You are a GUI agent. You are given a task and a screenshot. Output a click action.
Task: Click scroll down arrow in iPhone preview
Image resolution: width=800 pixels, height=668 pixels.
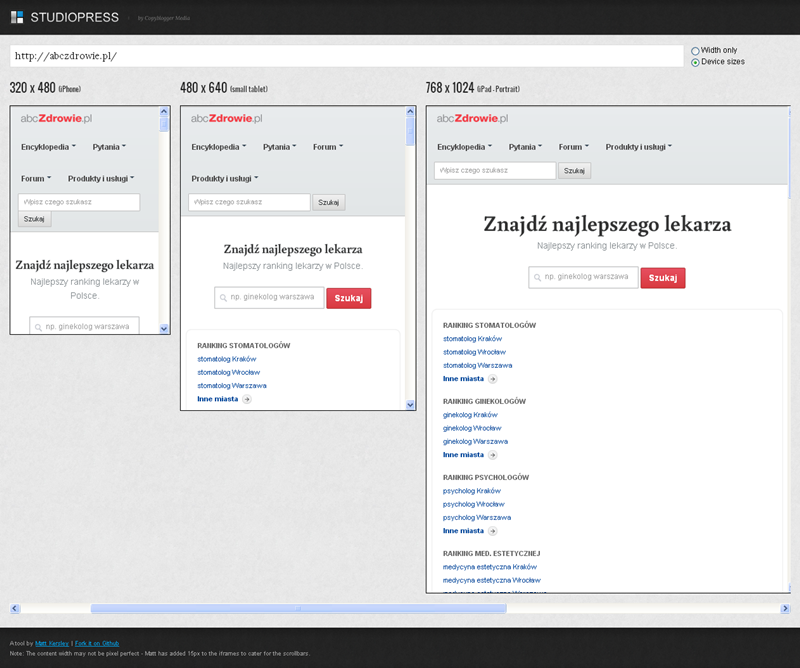[x=164, y=329]
